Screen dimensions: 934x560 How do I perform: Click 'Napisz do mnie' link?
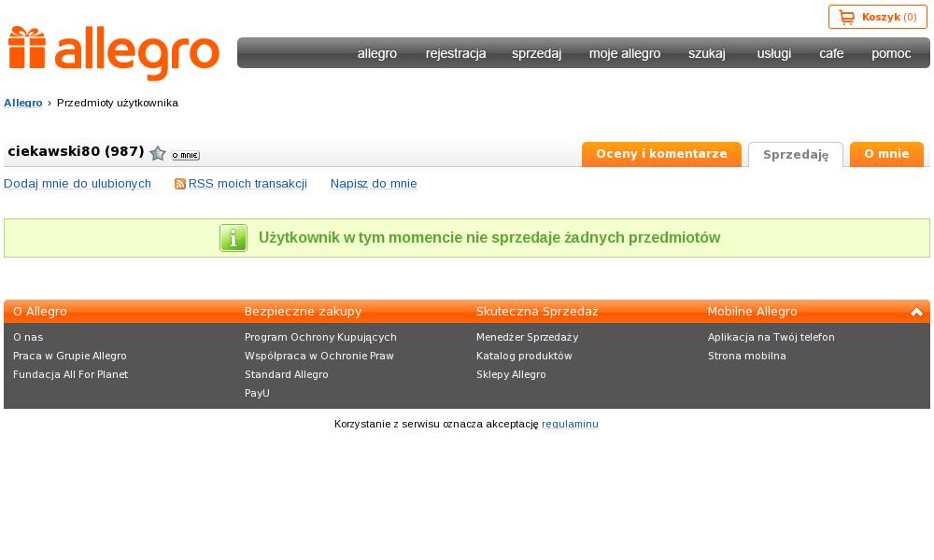(374, 184)
